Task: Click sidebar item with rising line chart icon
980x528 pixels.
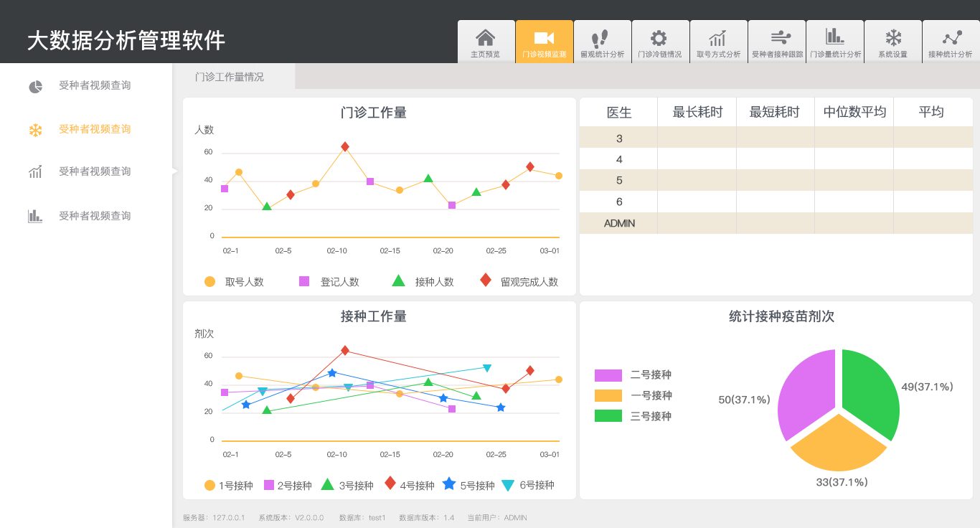Action: pyautogui.click(x=79, y=171)
